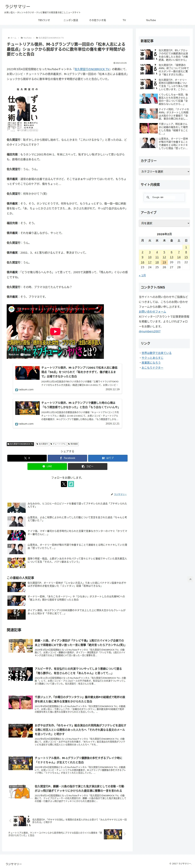Click the X share button
The width and height of the screenshot is (195, 868).
pos(27,458)
